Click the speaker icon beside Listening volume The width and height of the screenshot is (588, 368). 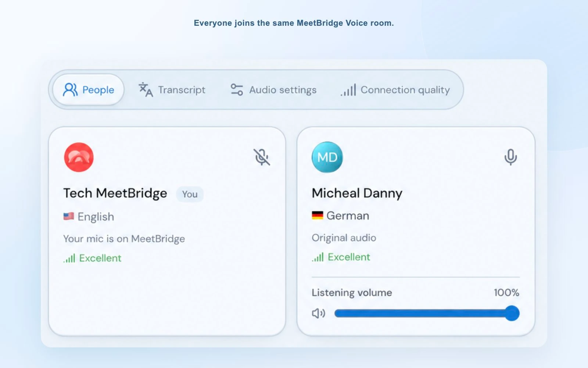tap(319, 314)
